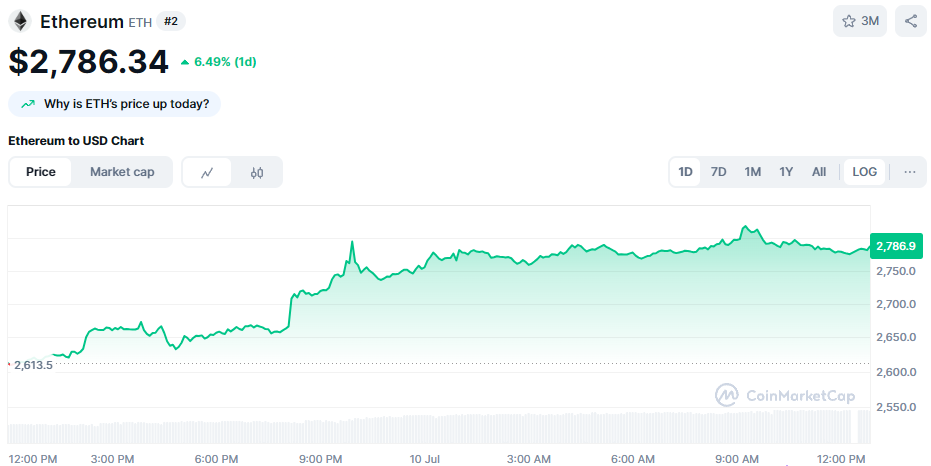The height and width of the screenshot is (466, 931).
Task: Open the share icon button
Action: click(911, 21)
